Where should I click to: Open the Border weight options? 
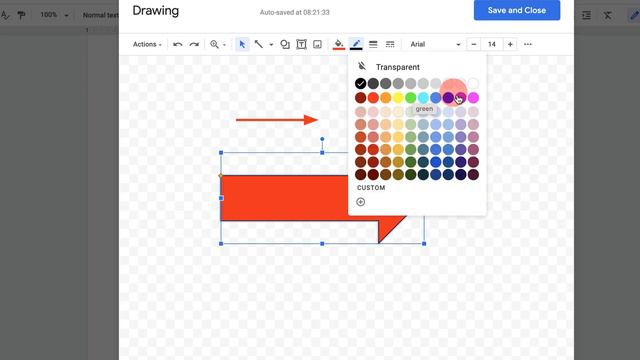click(373, 44)
